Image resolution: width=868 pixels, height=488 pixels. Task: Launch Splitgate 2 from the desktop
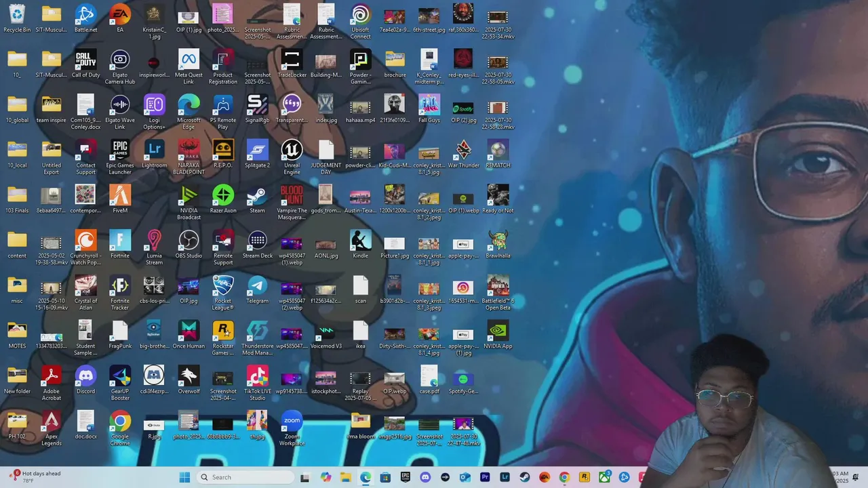[x=257, y=154]
